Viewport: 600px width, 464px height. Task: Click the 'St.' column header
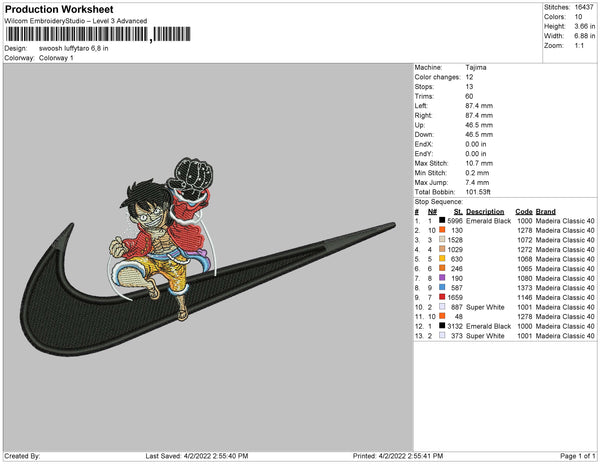458,212
